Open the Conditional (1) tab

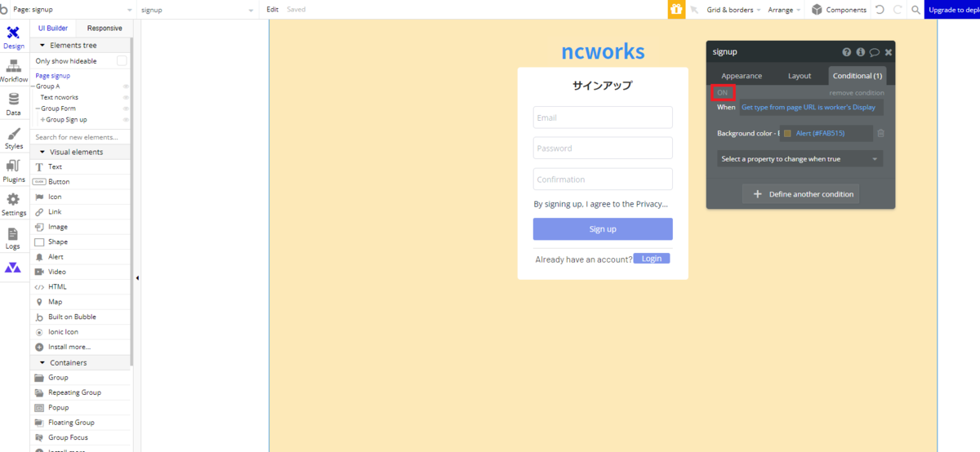(857, 76)
